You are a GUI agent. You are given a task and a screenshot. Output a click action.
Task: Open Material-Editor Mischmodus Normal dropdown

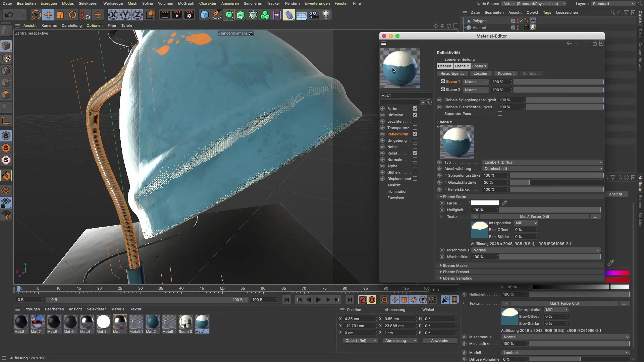(536, 250)
